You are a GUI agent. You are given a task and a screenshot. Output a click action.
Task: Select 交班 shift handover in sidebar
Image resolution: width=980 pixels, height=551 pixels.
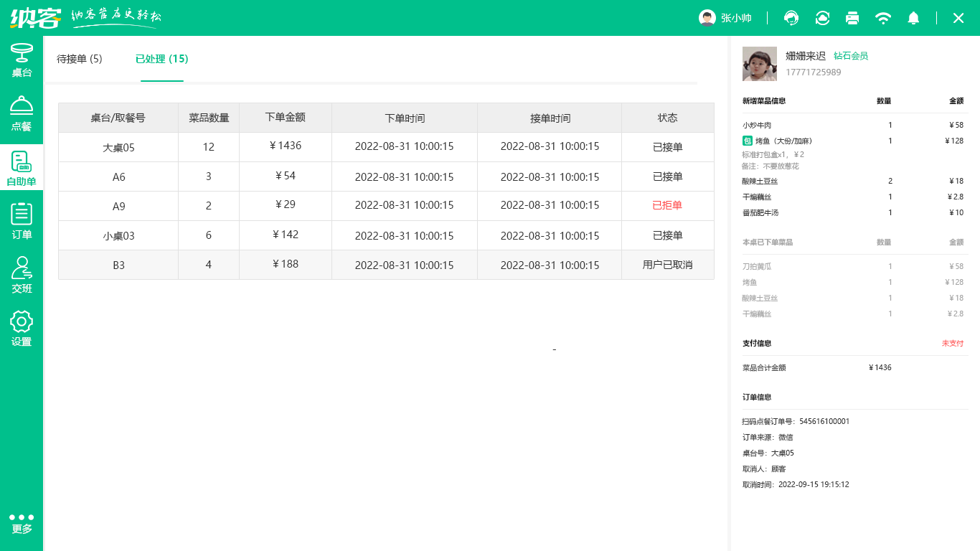pos(22,275)
